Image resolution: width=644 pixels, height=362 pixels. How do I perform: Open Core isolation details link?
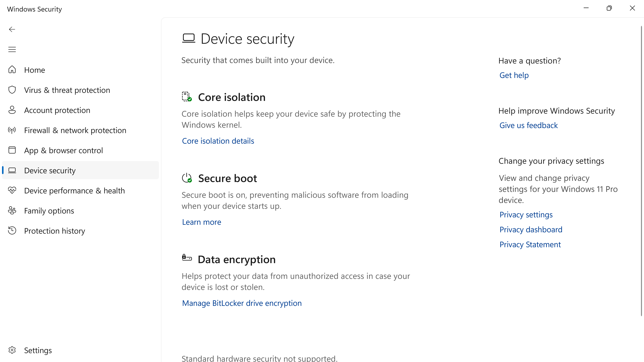click(218, 141)
